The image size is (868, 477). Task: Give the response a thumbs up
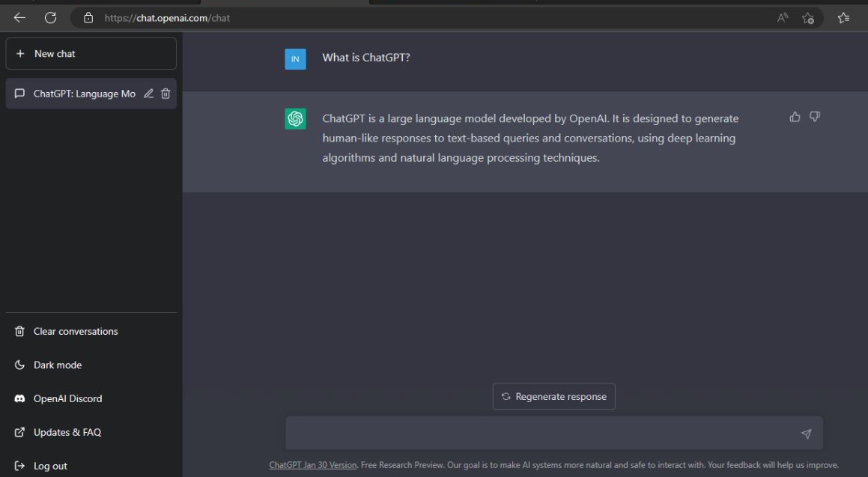[x=795, y=117]
